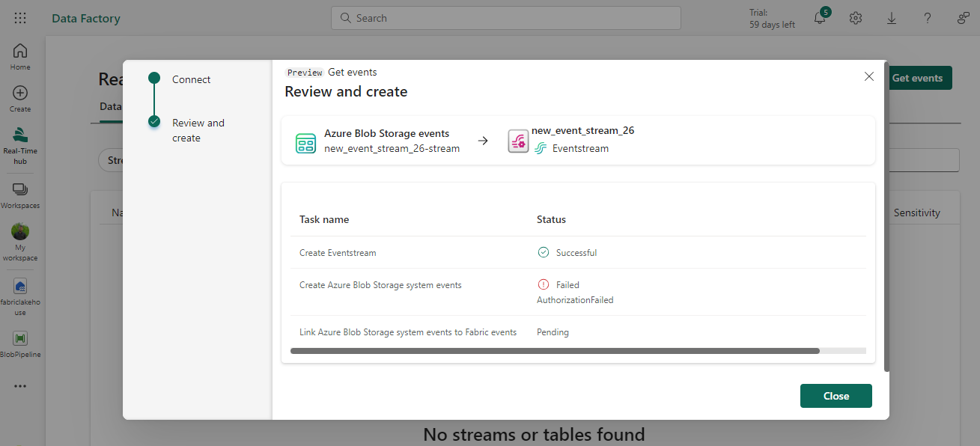Open Real-Time hub in the sidebar
This screenshot has height=446, width=980.
pos(20,145)
